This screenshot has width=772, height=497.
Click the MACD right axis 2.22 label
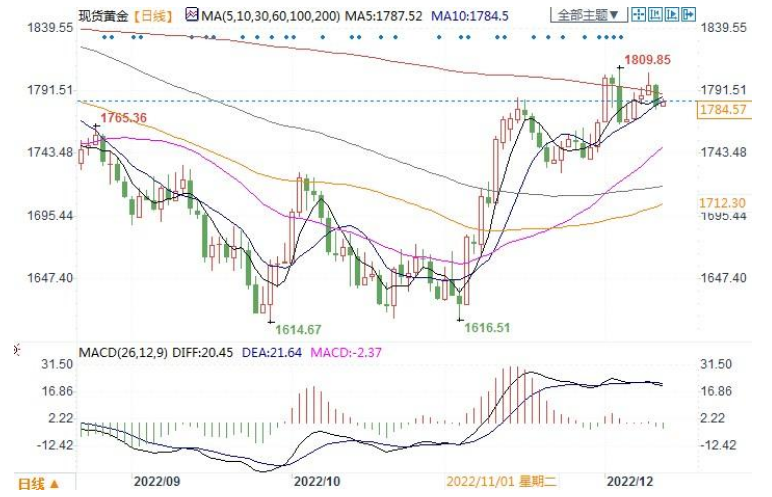[x=712, y=418]
